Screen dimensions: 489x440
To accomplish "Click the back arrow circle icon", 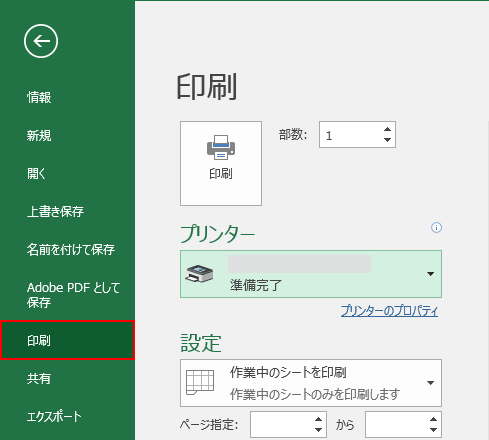I will 41,41.
